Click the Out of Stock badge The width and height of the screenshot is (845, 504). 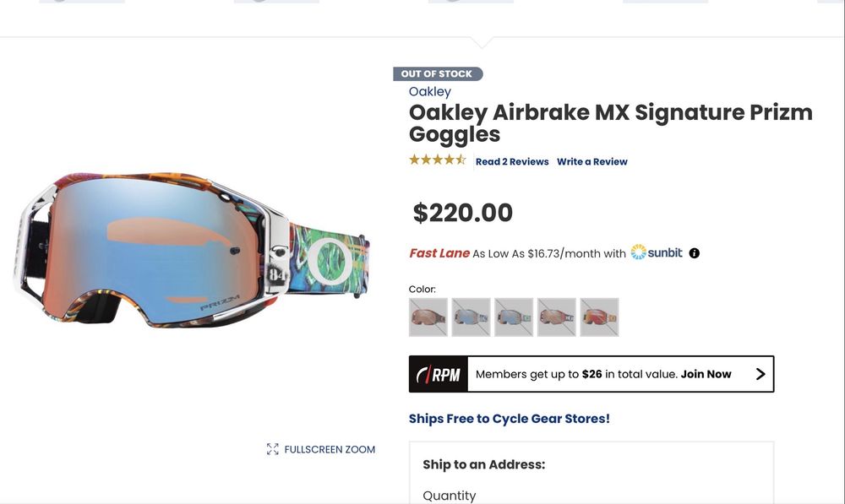coord(437,73)
